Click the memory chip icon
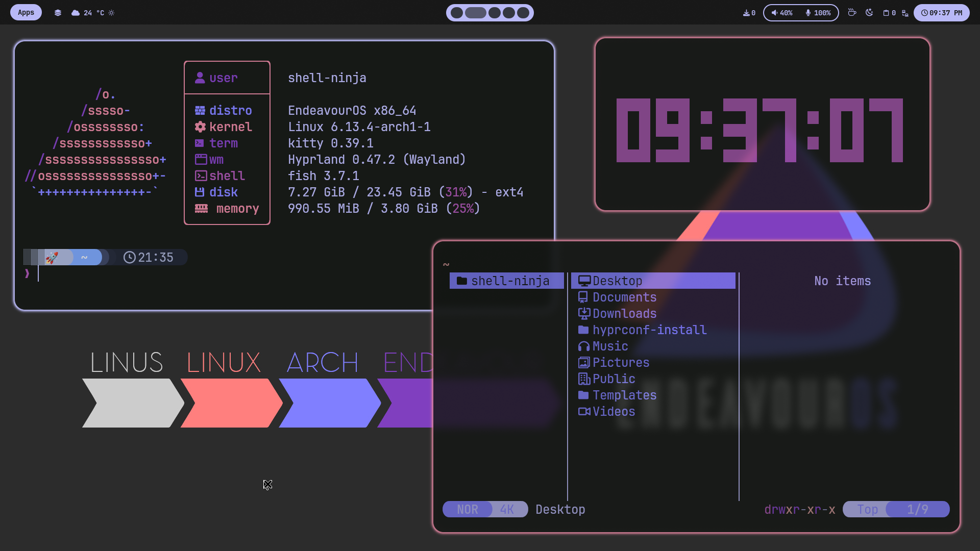This screenshot has height=551, width=980. click(201, 209)
